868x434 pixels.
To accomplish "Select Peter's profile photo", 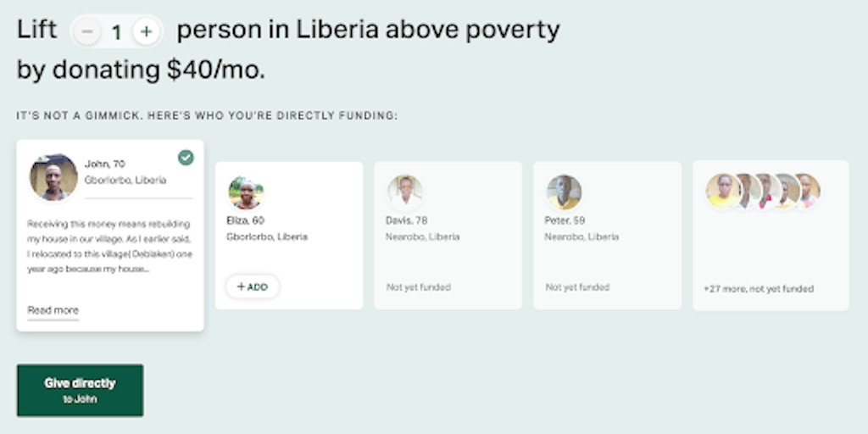I will click(564, 192).
